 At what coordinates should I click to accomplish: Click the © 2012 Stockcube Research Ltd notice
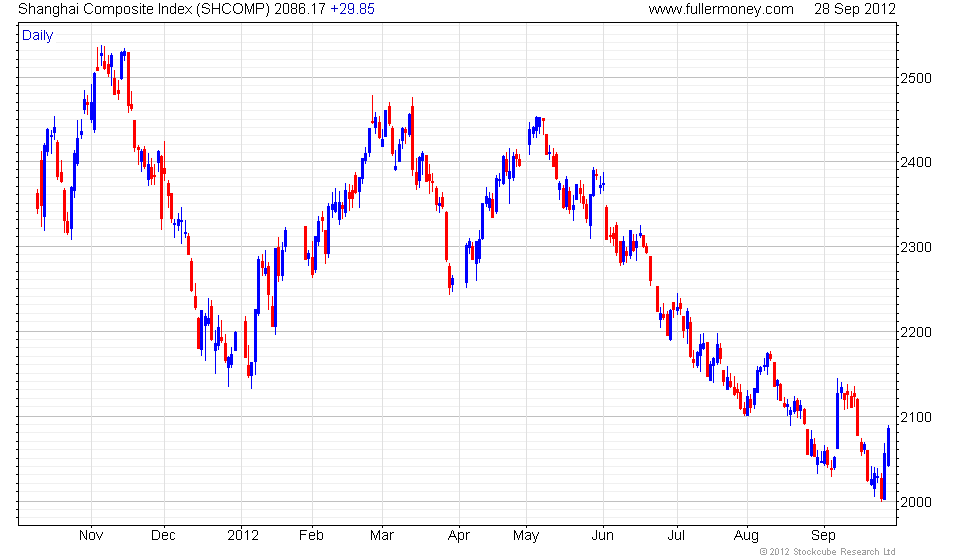(828, 552)
